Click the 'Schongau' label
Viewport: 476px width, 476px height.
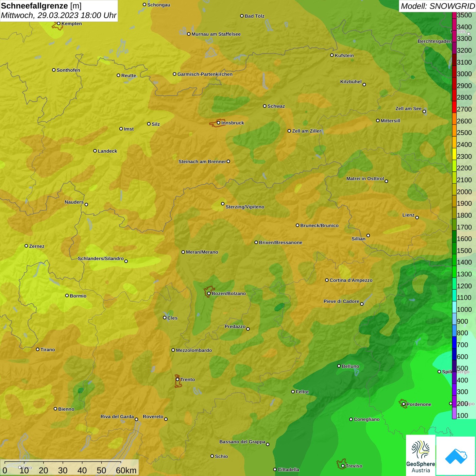(158, 5)
